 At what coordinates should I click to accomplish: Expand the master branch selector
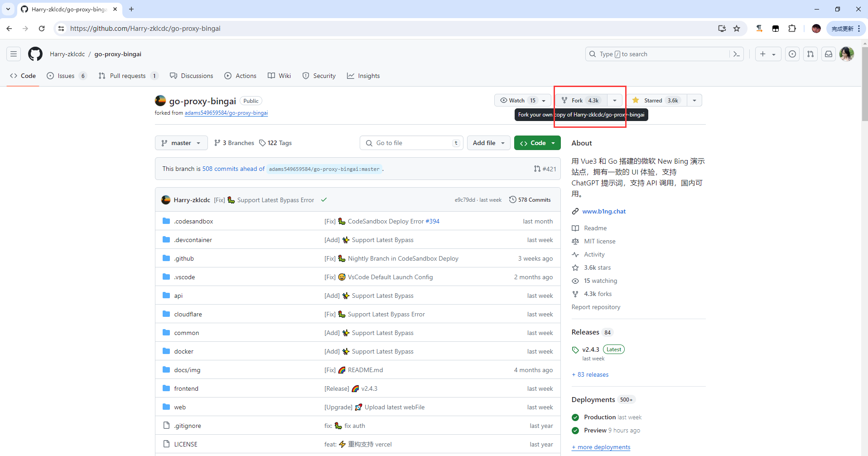181,143
